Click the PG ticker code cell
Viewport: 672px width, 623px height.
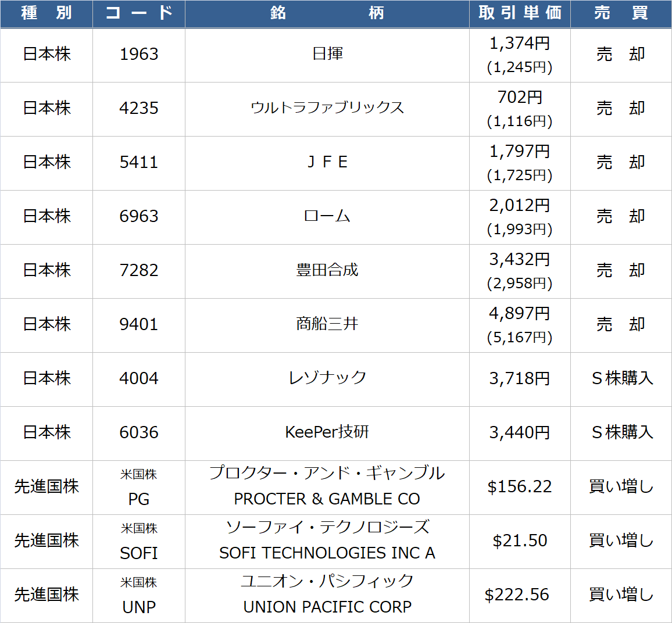[139, 499]
